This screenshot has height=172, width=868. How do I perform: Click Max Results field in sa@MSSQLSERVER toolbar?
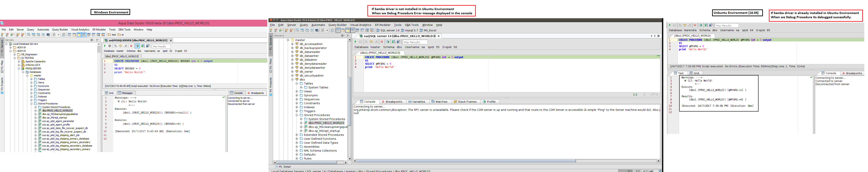(161, 46)
